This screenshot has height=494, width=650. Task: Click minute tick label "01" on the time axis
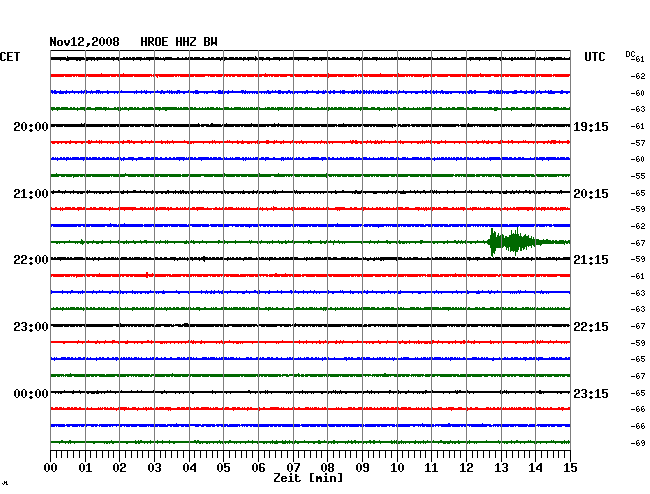(85, 467)
